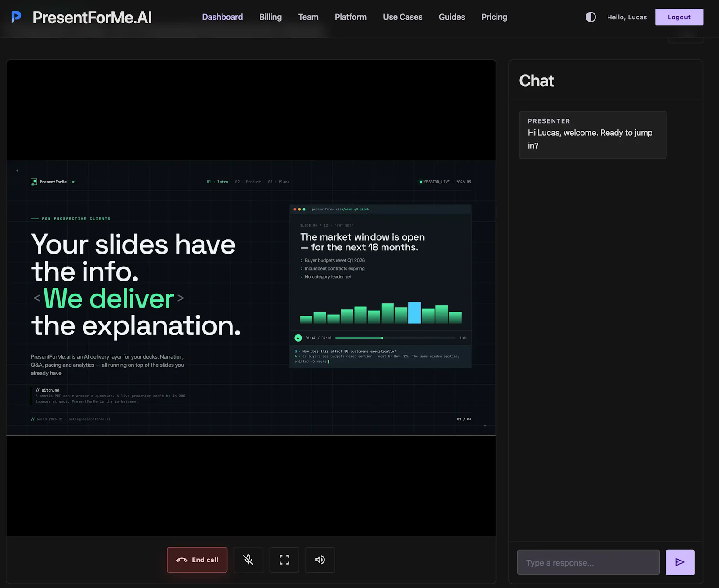Click 'Incumbent contracts expiring' bullet

click(334, 268)
